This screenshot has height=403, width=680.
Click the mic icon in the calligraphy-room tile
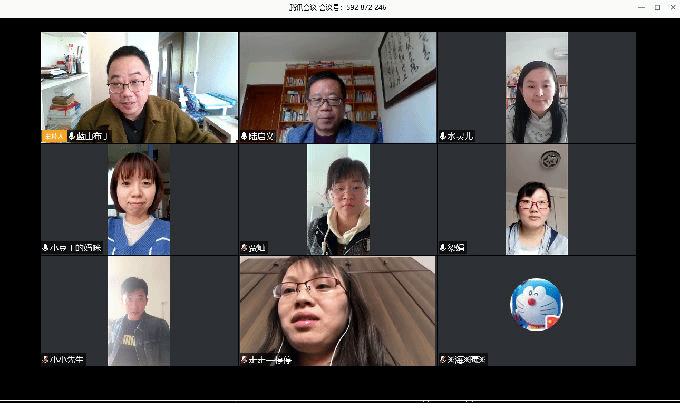244,136
